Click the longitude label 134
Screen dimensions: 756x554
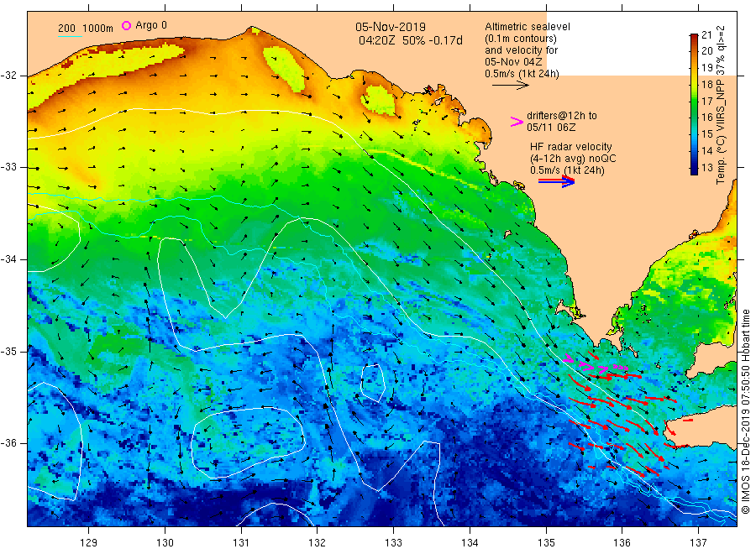[470, 543]
